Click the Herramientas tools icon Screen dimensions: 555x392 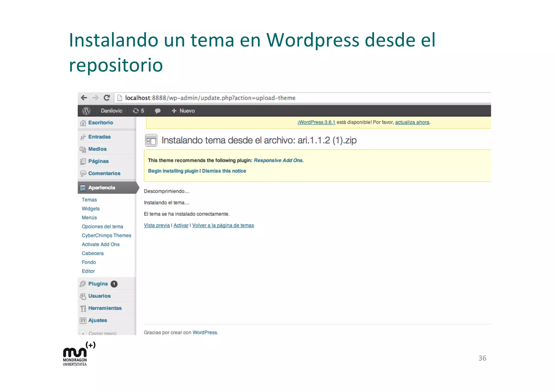point(83,309)
